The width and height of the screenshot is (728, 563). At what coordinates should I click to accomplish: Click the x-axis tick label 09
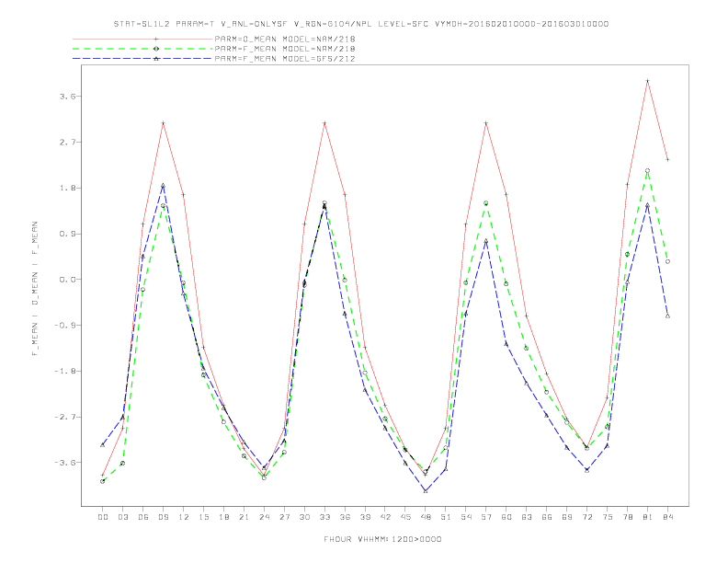pos(163,517)
